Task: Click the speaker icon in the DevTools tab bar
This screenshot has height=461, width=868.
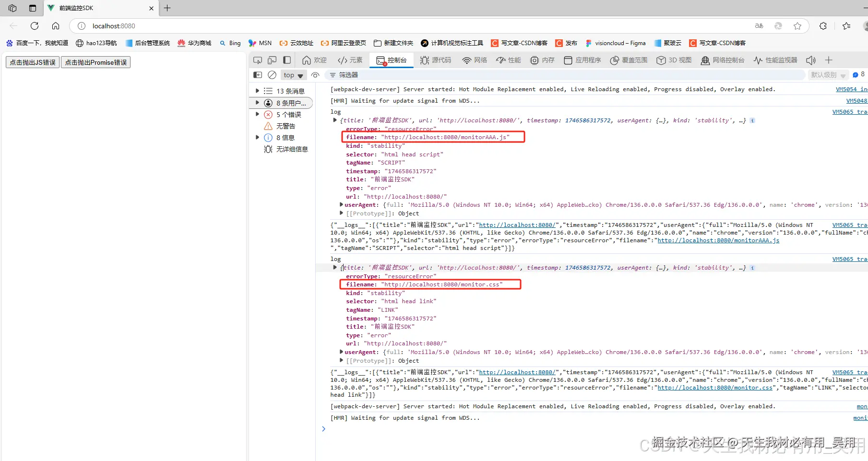Action: (x=811, y=60)
